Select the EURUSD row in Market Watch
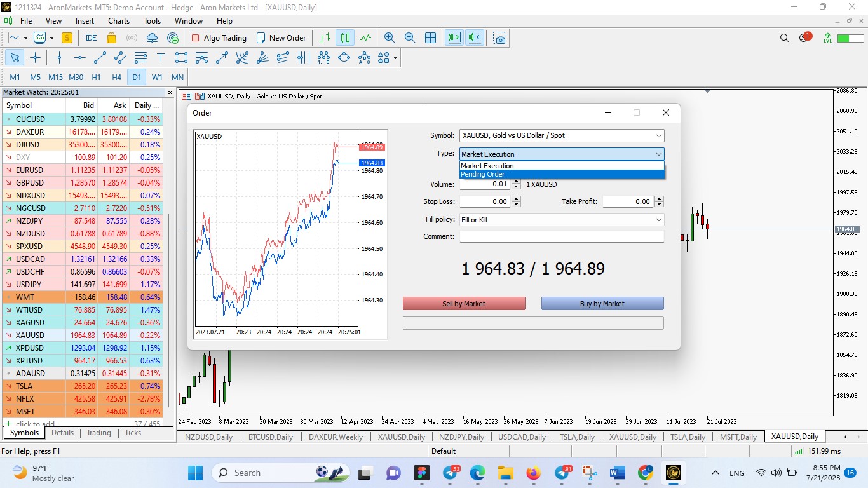 83,170
